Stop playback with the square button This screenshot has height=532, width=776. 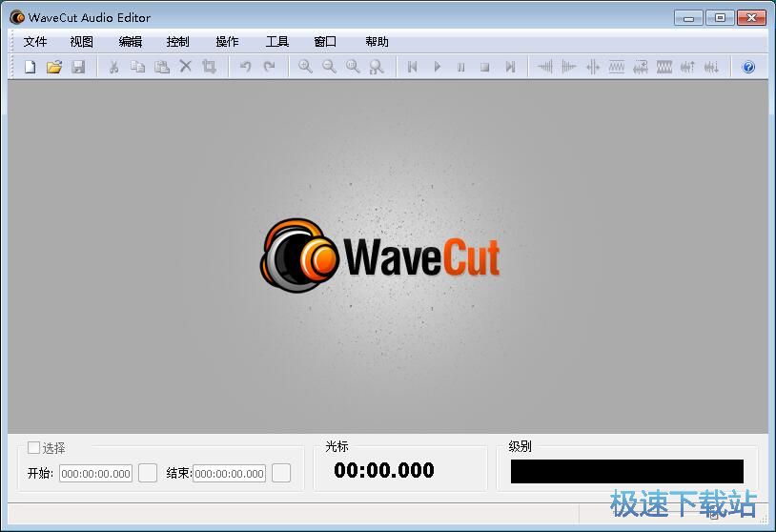tap(485, 68)
